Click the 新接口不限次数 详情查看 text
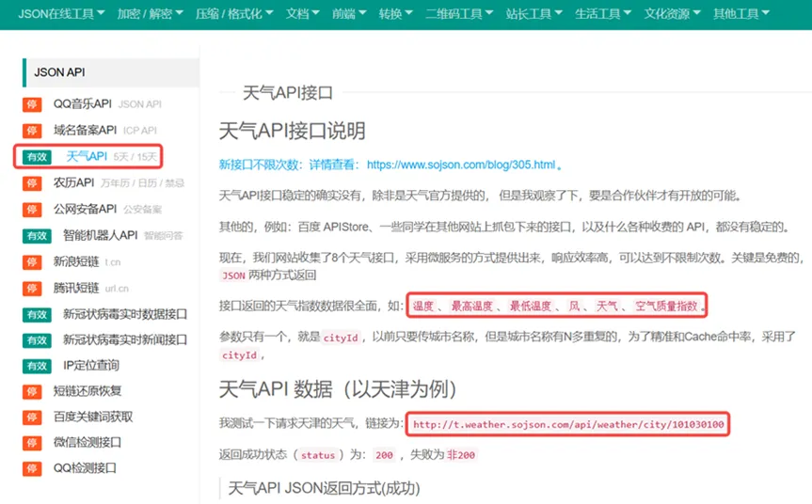 point(289,165)
